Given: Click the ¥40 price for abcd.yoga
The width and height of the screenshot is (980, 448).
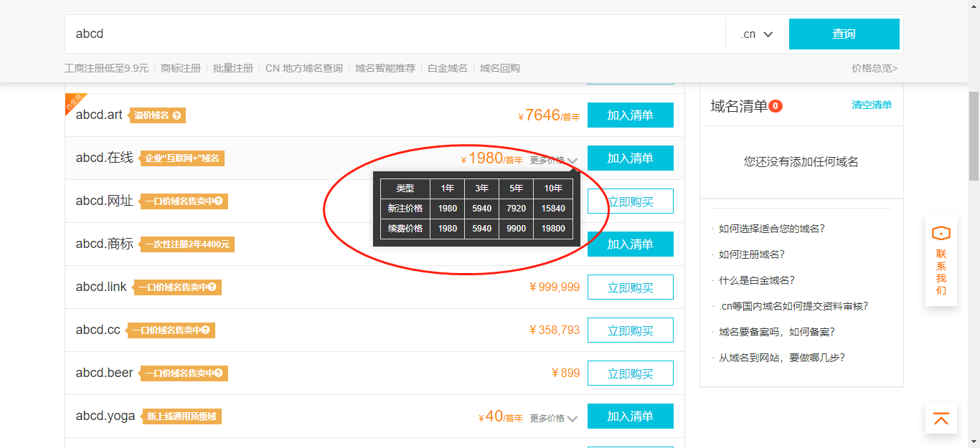Looking at the screenshot, I should pos(501,416).
